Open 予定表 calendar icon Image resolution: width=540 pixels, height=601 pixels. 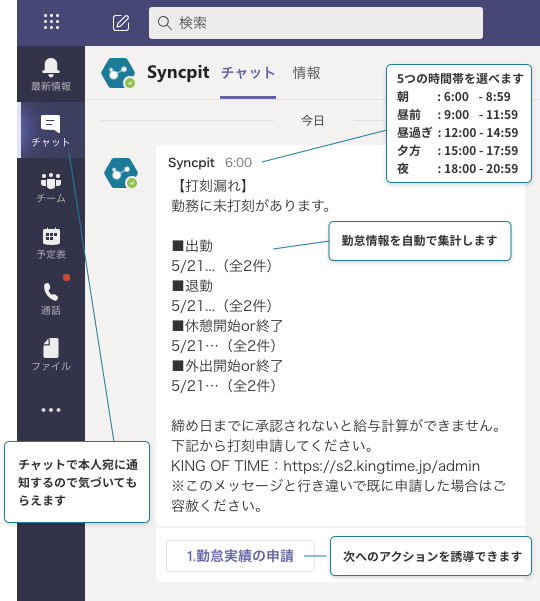[51, 243]
